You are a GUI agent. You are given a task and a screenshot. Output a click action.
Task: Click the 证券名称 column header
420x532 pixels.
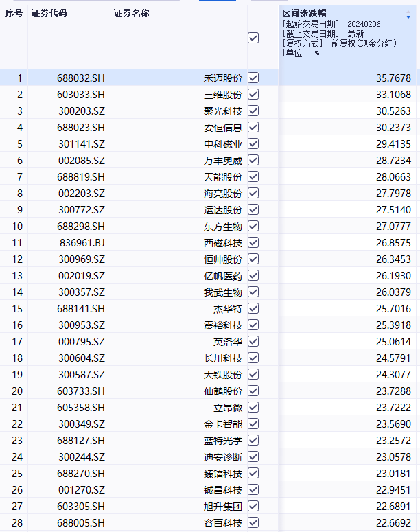[x=131, y=13]
